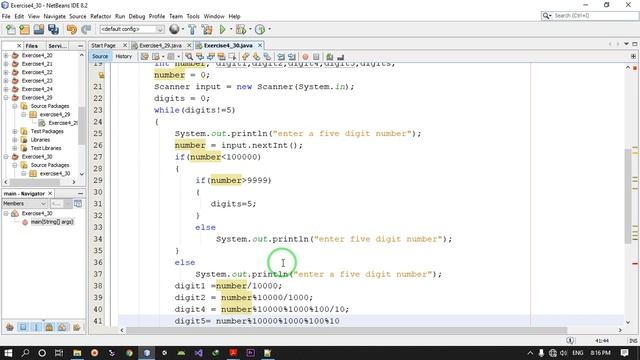Screen dimensions: 640x360
Task: Expand the Libraries folder node
Action: pos(15,140)
